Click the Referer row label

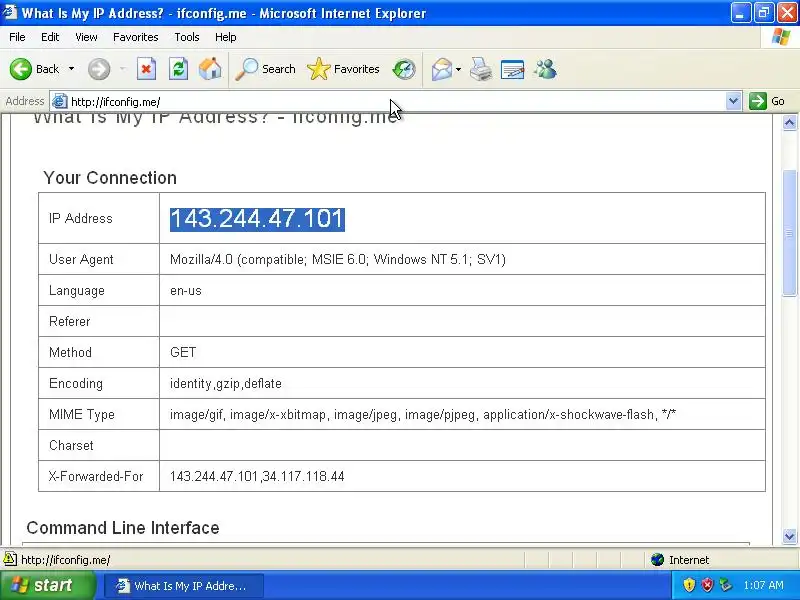point(69,321)
